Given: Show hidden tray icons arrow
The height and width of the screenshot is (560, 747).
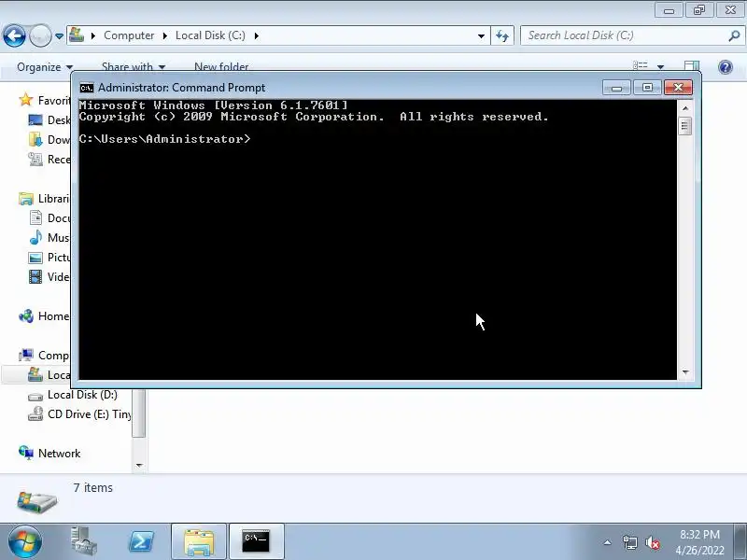Looking at the screenshot, I should pos(607,542).
